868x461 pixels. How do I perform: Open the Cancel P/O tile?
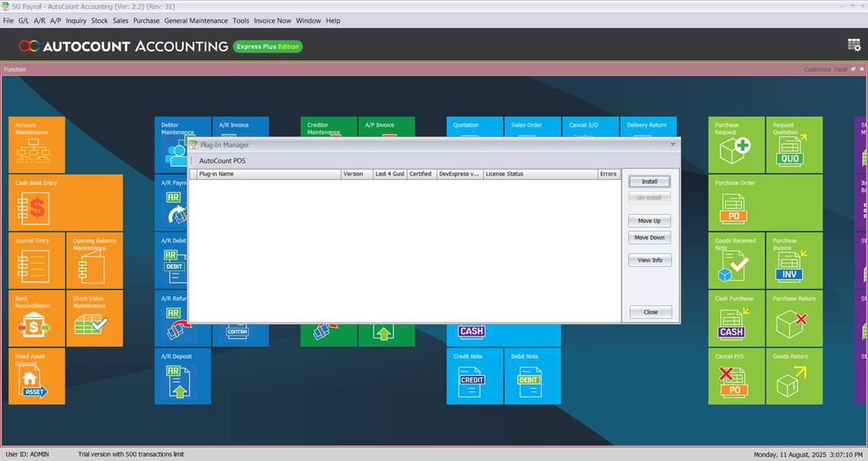(x=736, y=376)
